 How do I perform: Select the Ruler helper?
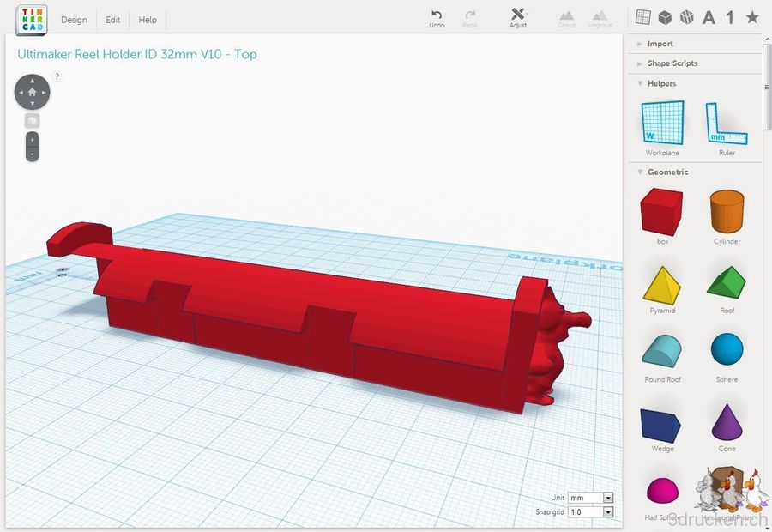click(727, 124)
